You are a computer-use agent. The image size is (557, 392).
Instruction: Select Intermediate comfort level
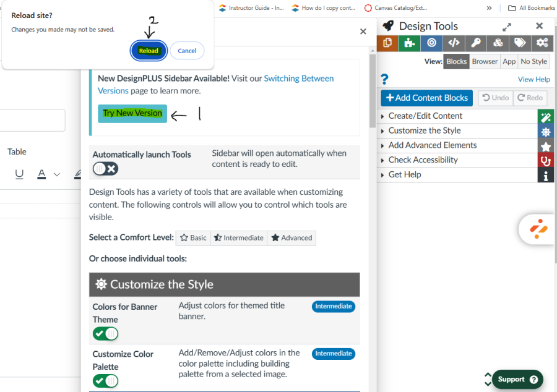239,237
